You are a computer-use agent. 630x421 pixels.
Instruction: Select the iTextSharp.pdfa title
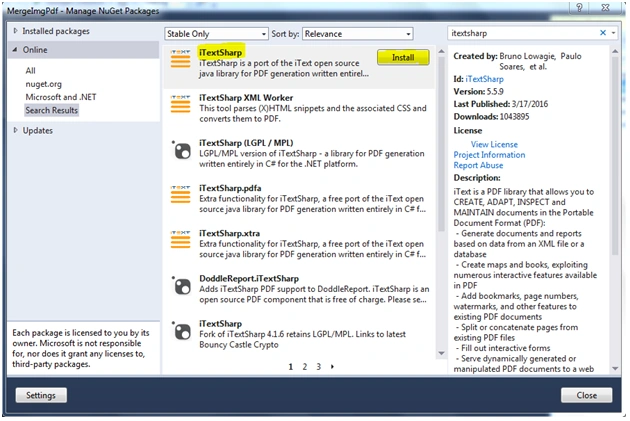[230, 188]
